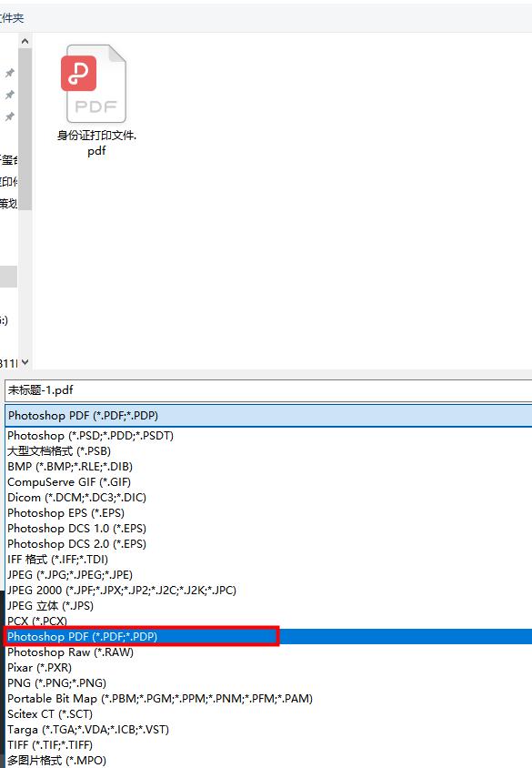Click the first pin icon in the sidebar
Viewport: 532px width, 768px height.
pos(9,73)
